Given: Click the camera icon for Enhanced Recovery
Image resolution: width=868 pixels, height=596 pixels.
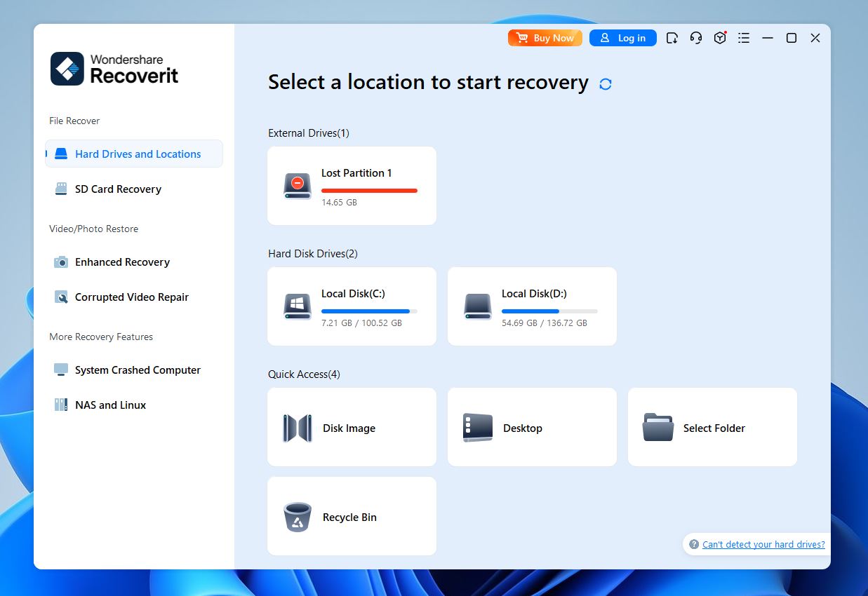Looking at the screenshot, I should tap(61, 262).
